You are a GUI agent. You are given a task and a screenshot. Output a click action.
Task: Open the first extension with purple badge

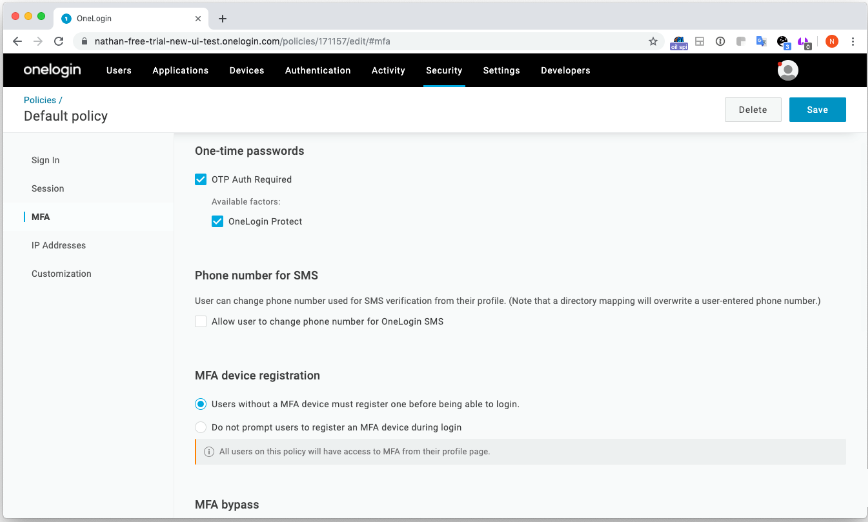[x=679, y=42]
